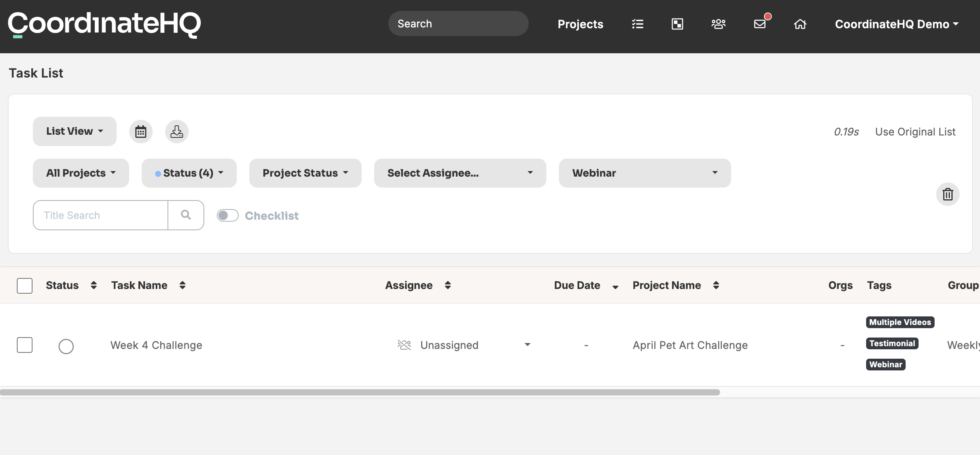Click the unassigned people icon
The height and width of the screenshot is (455, 980).
pyautogui.click(x=404, y=345)
